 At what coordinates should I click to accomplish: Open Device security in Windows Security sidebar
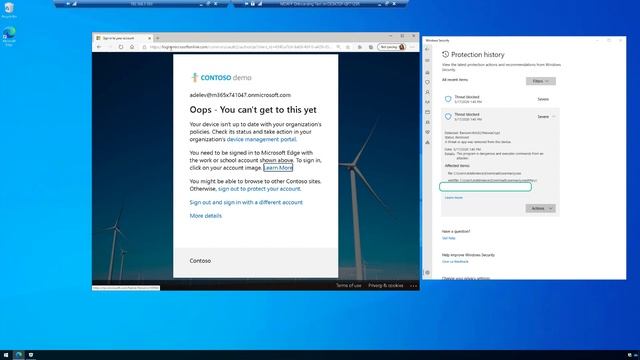tap(427, 122)
